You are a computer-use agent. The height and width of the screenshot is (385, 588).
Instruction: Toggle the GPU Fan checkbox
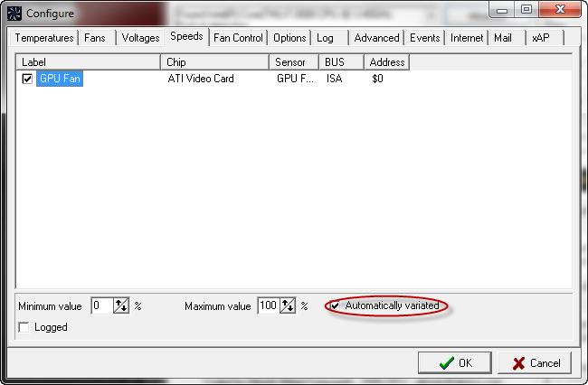point(27,80)
